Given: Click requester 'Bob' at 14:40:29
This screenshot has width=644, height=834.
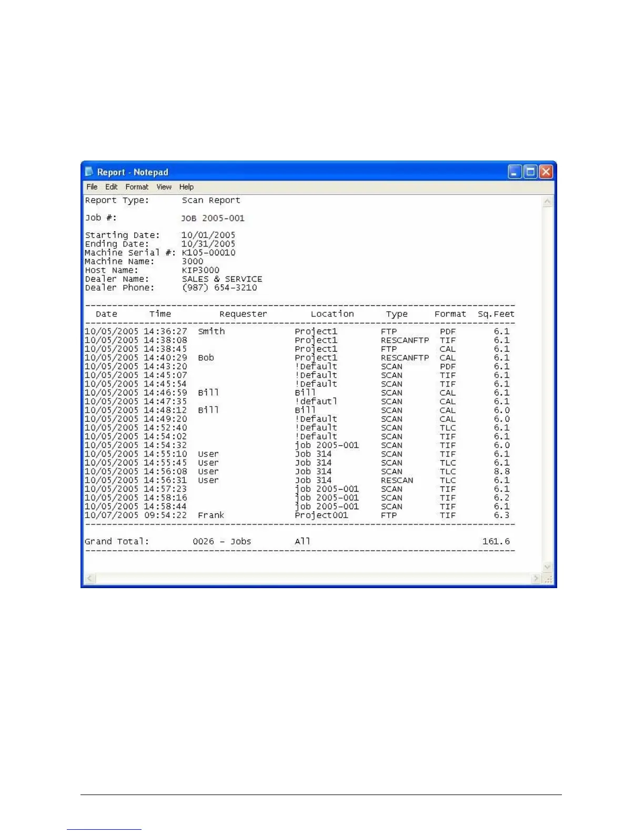Looking at the screenshot, I should click(x=206, y=358).
